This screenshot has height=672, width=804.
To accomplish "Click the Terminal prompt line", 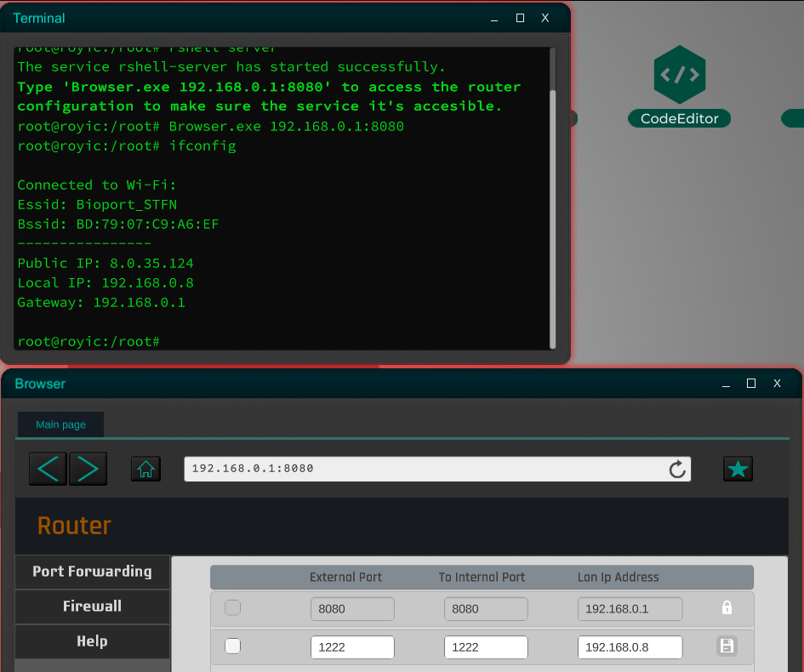I will [x=88, y=341].
